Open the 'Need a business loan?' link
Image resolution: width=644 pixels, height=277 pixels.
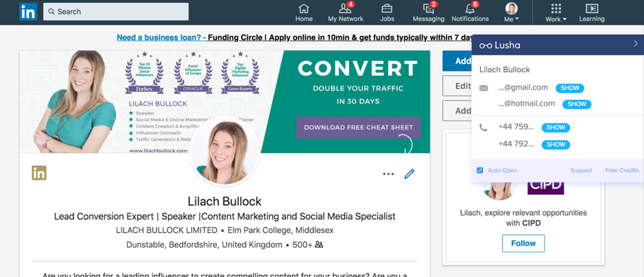pyautogui.click(x=161, y=38)
